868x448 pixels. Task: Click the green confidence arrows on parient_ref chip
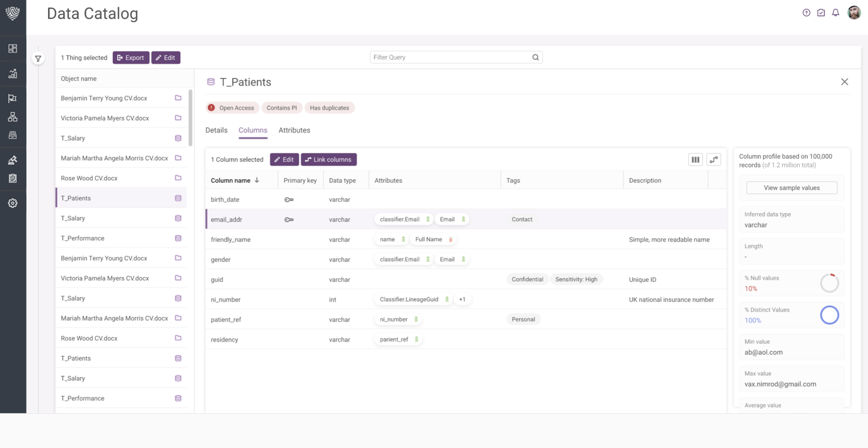(x=417, y=339)
